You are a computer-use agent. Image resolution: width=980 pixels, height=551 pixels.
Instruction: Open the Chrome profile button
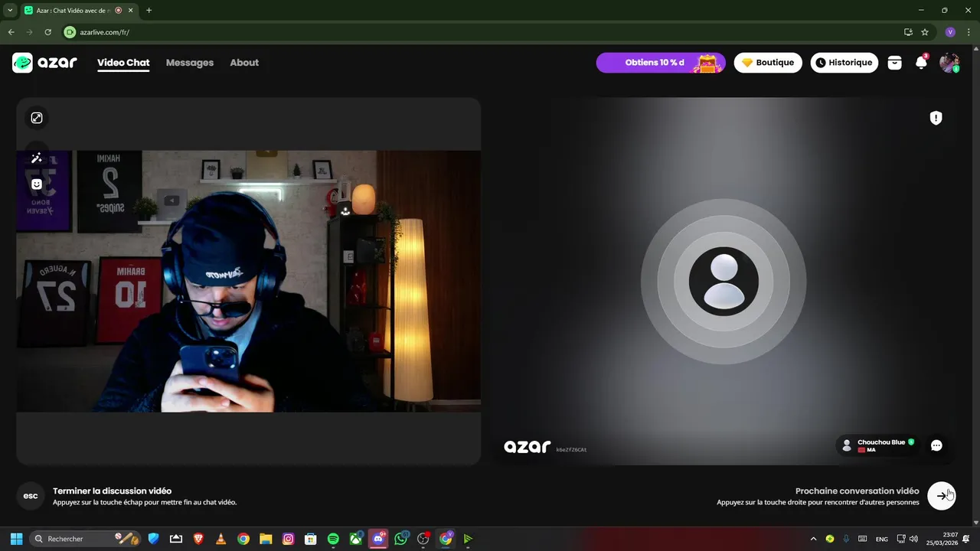point(950,32)
